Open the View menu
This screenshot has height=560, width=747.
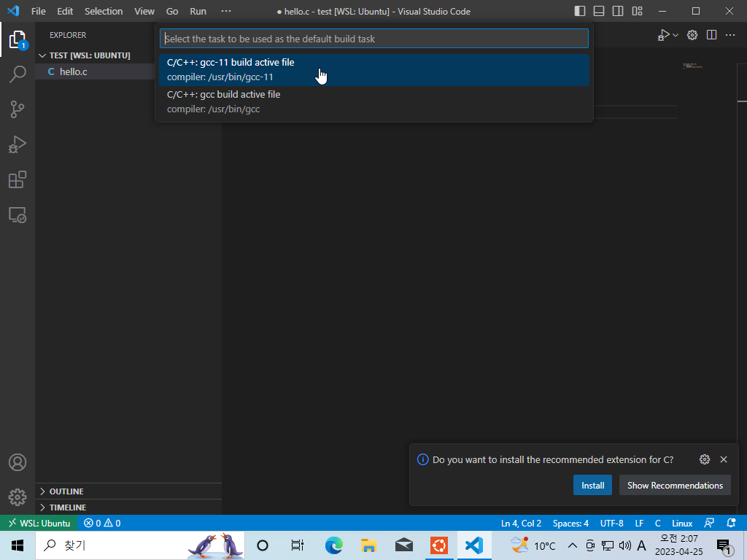point(144,11)
